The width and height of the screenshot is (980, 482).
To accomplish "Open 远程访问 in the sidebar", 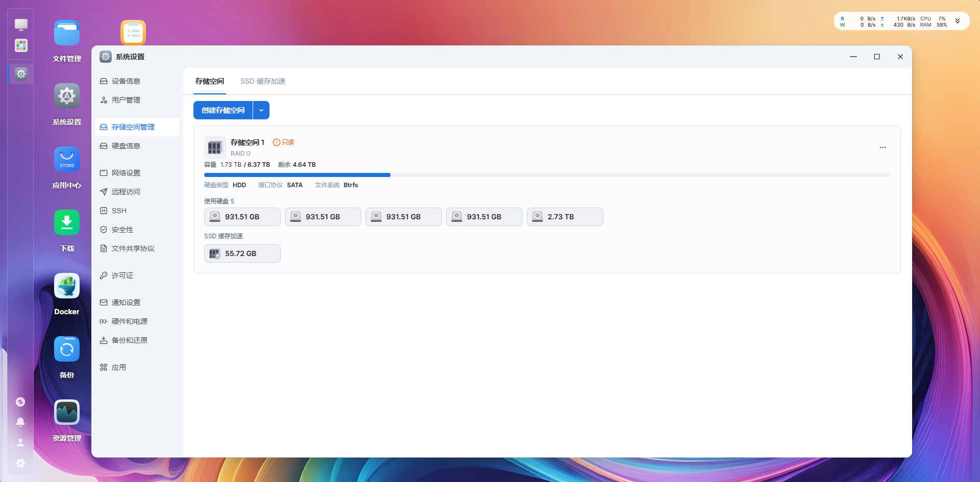I will 137,192.
